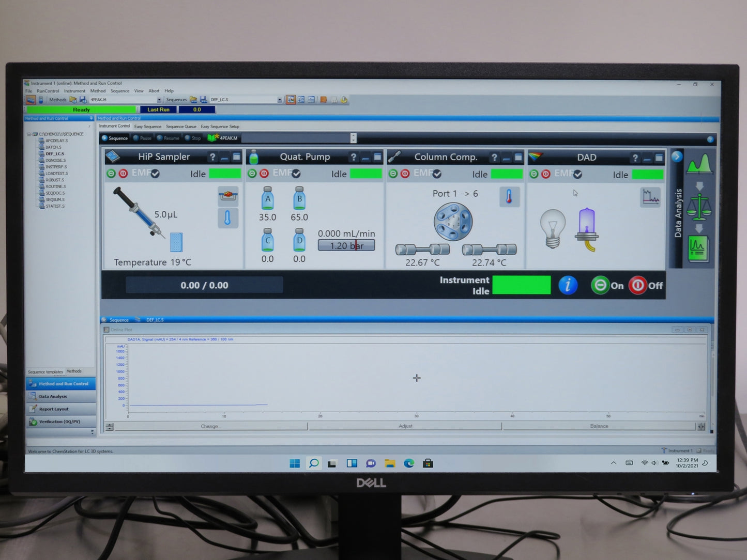Open the RunControl menu
This screenshot has height=560, width=747.
coord(48,91)
